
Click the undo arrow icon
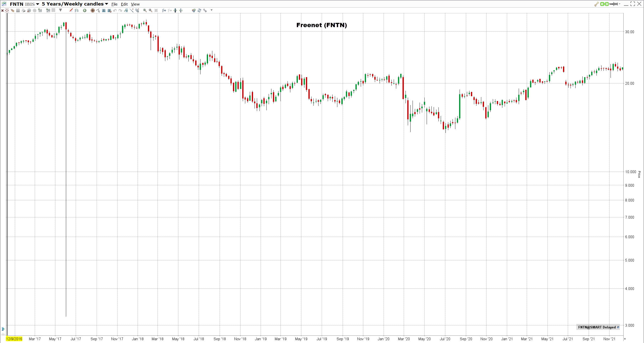[x=115, y=10]
